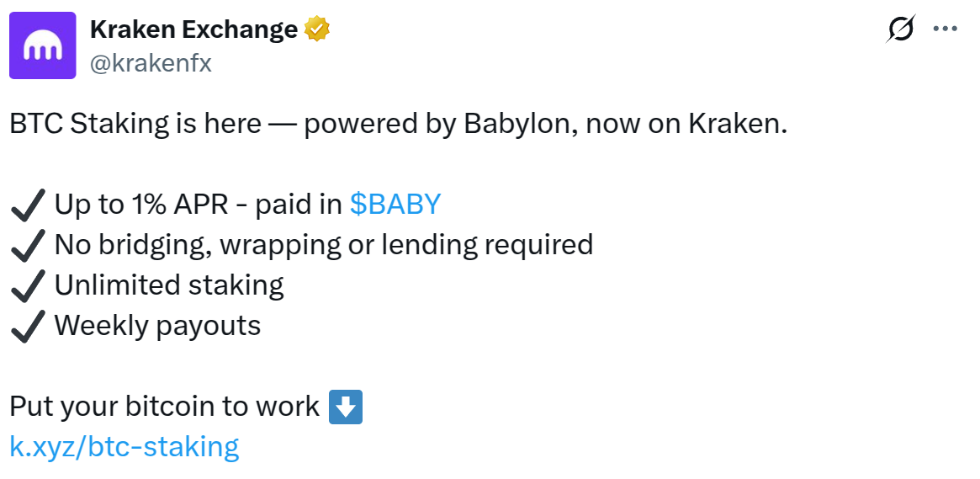The width and height of the screenshot is (980, 479).
Task: Click the Kraken purple profile avatar
Action: pyautogui.click(x=43, y=46)
